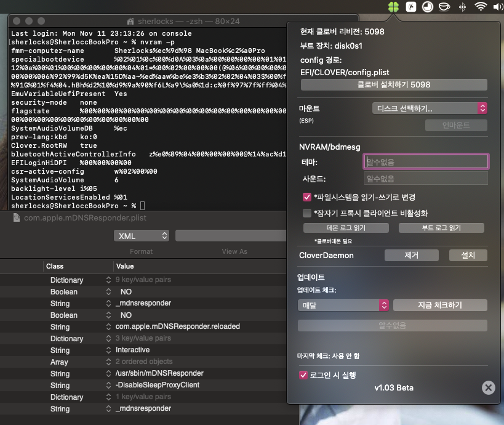
Task: Click the com.apple.mDNSResponder.plist document icon
Action: tap(17, 218)
